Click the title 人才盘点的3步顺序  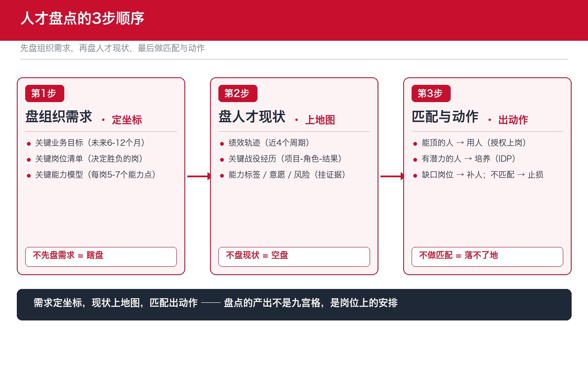[82, 18]
